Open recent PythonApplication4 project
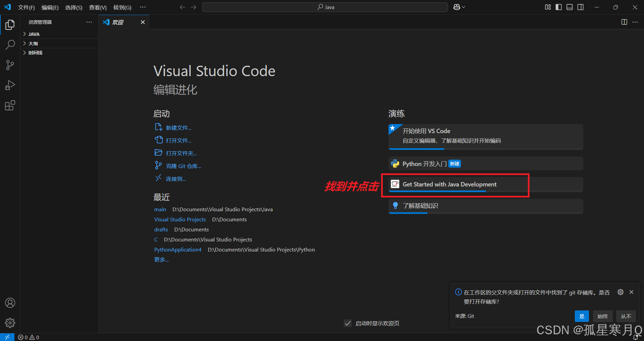This screenshot has height=341, width=644. [x=178, y=249]
